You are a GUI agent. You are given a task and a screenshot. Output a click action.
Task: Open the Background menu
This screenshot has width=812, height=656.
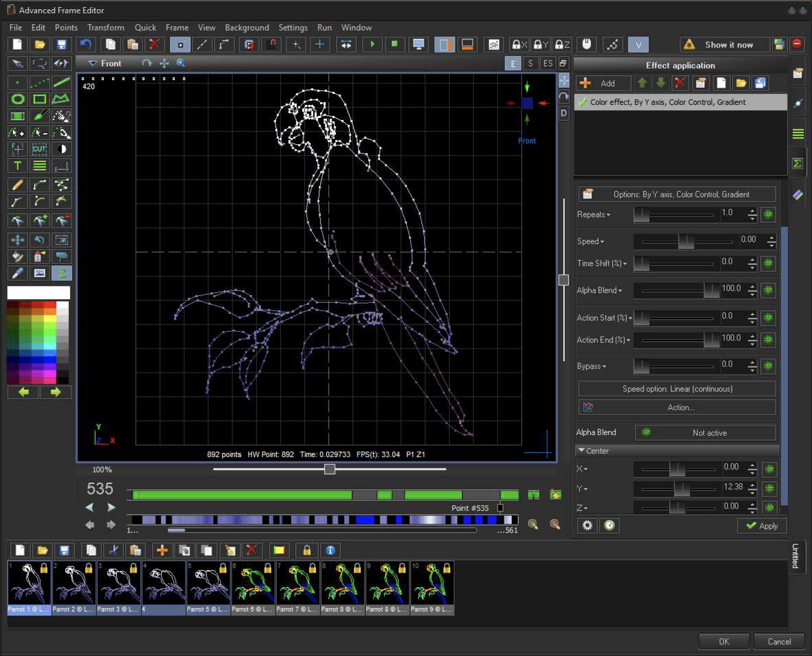click(247, 27)
